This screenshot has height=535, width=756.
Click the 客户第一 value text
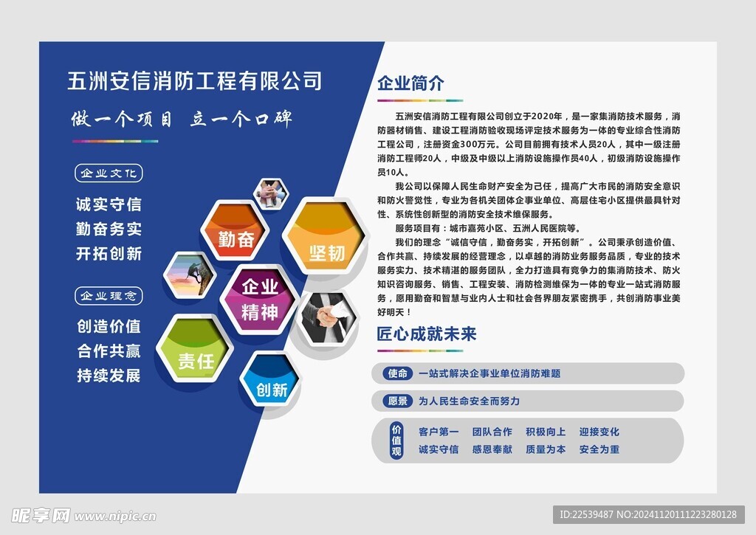click(437, 431)
